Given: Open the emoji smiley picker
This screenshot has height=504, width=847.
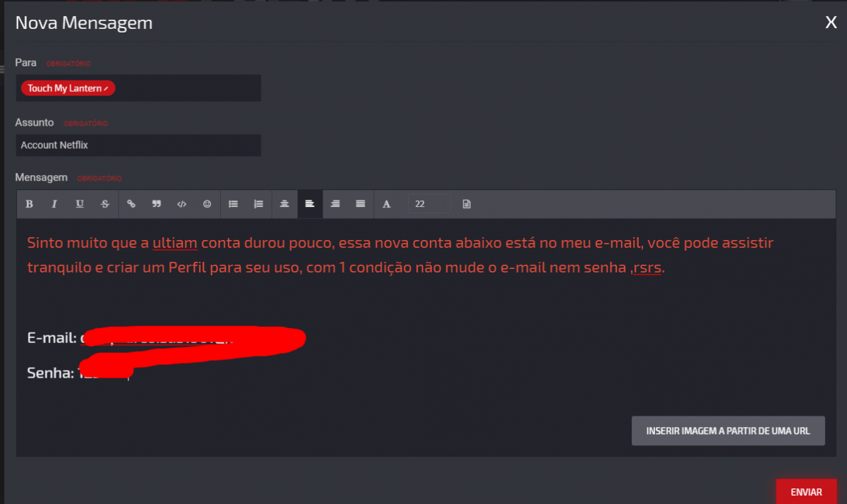Looking at the screenshot, I should click(207, 204).
